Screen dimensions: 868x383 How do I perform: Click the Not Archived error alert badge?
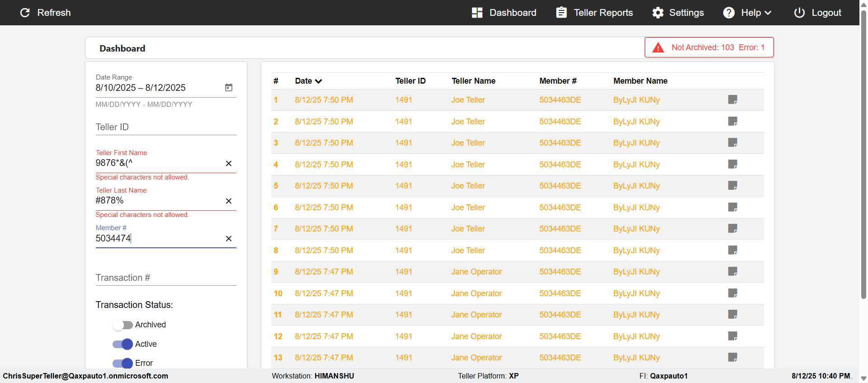[709, 47]
